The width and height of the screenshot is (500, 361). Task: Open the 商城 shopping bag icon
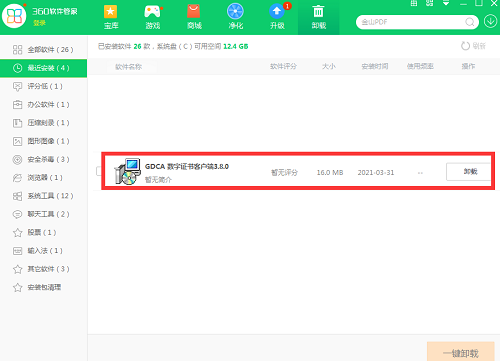pyautogui.click(x=194, y=12)
